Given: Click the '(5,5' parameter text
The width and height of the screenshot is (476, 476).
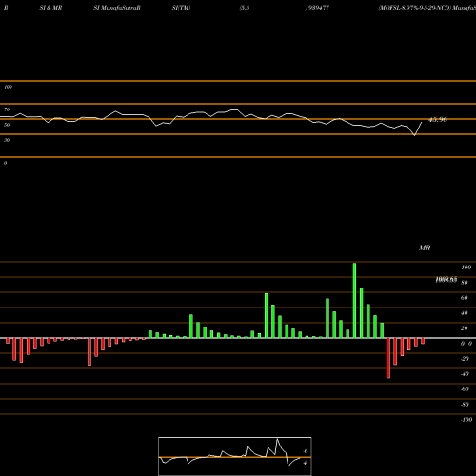Looking at the screenshot, I should [x=245, y=8].
